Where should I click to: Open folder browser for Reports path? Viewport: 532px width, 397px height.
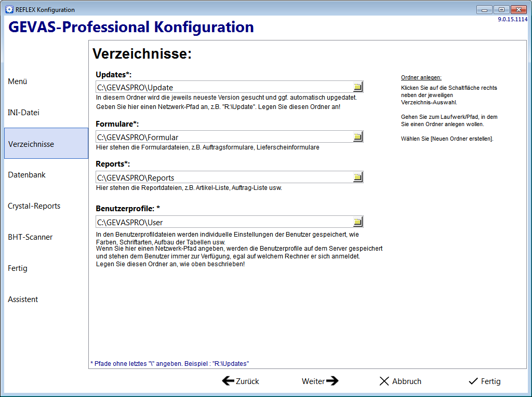[357, 177]
